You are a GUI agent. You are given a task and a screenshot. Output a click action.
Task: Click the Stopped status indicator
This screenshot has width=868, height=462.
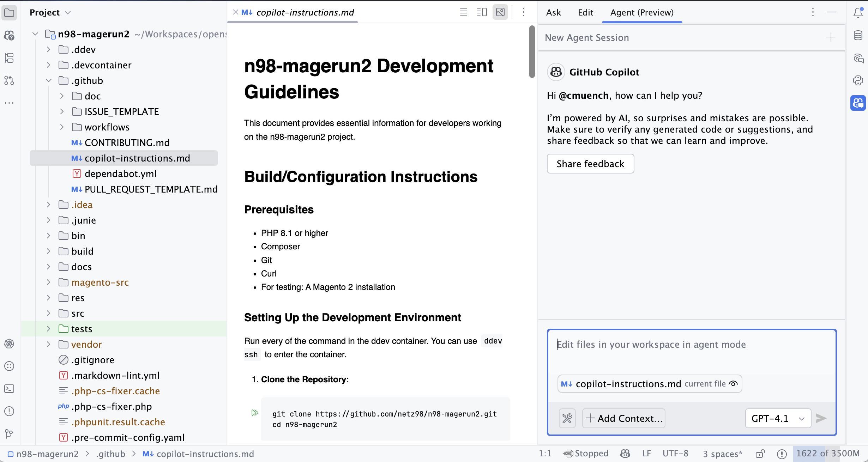586,454
